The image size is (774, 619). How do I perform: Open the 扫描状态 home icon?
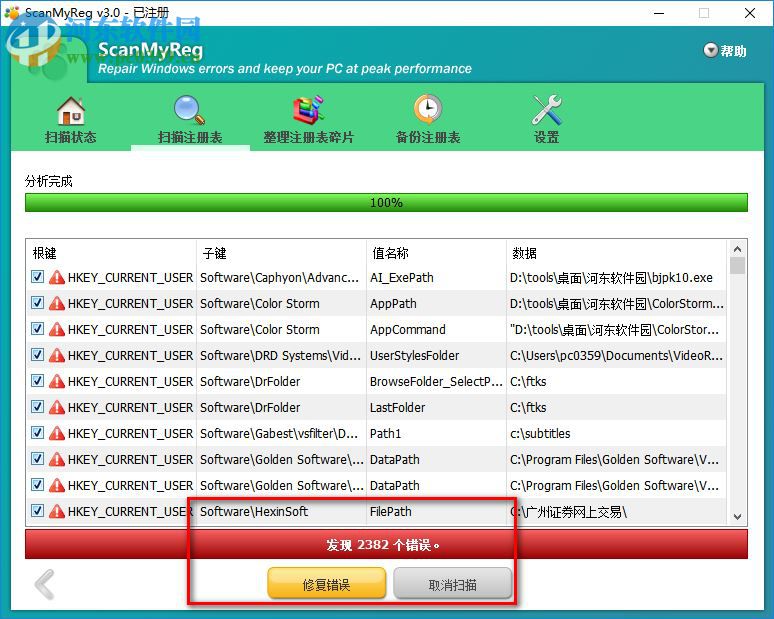pos(71,111)
